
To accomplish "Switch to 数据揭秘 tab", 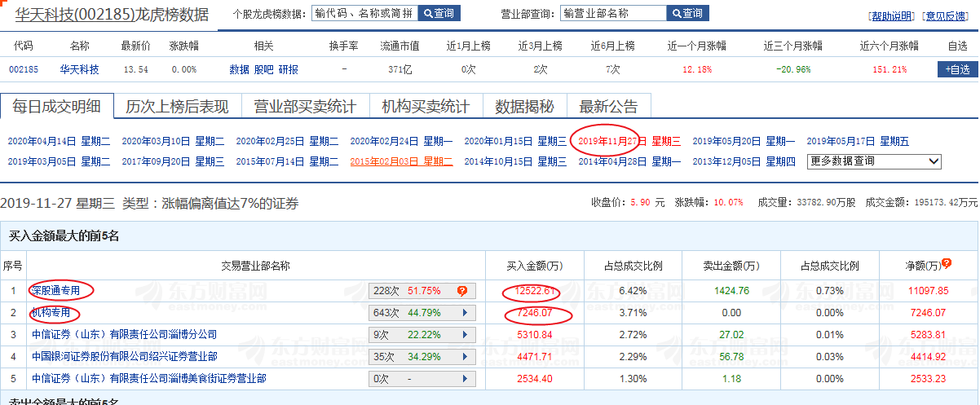I will (x=525, y=106).
